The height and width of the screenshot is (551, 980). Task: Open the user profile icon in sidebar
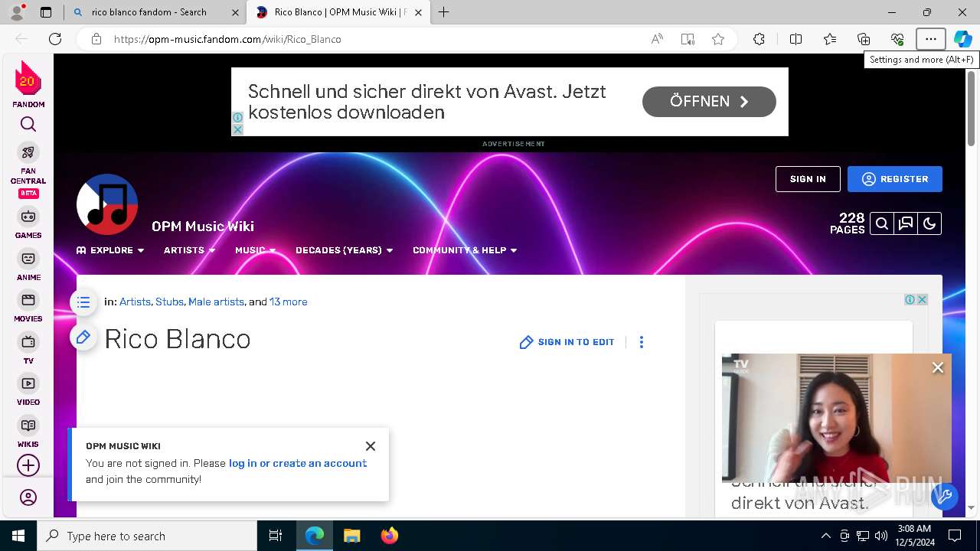pyautogui.click(x=28, y=497)
